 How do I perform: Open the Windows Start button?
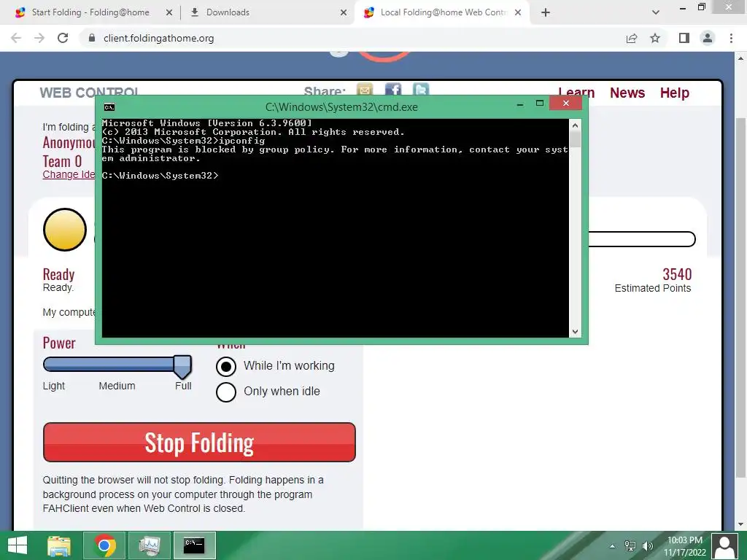18,545
